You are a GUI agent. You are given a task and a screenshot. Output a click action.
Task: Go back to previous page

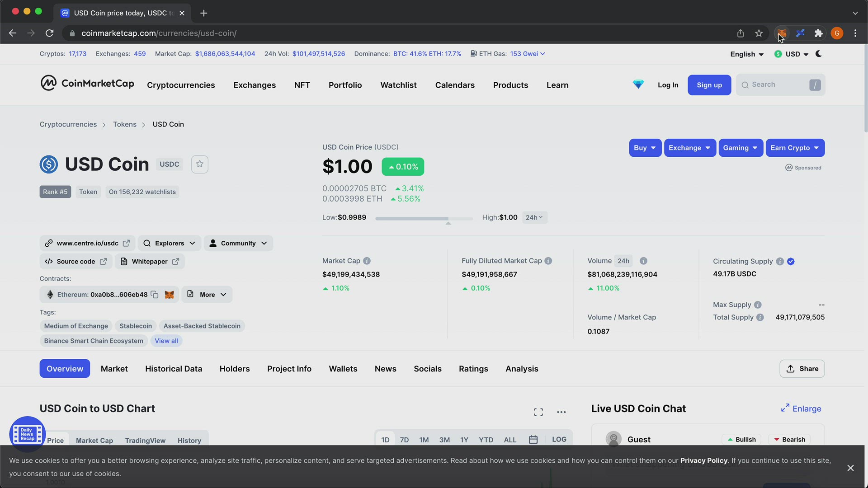click(13, 33)
